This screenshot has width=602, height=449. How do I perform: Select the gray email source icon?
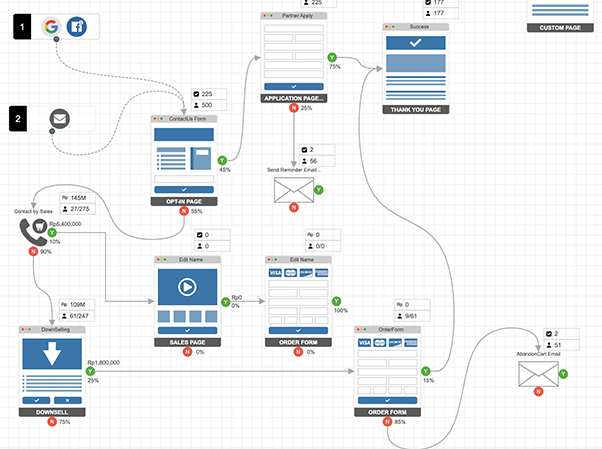pos(61,120)
